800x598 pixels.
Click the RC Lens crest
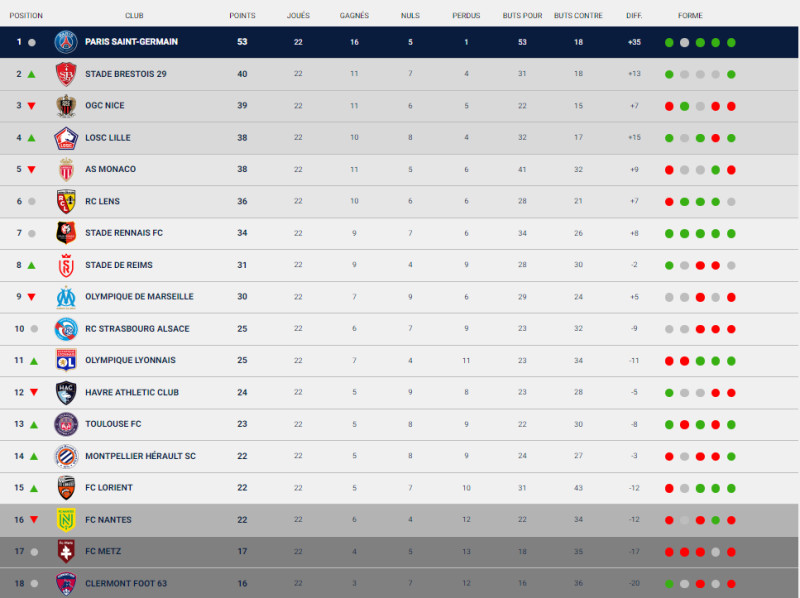(66, 201)
